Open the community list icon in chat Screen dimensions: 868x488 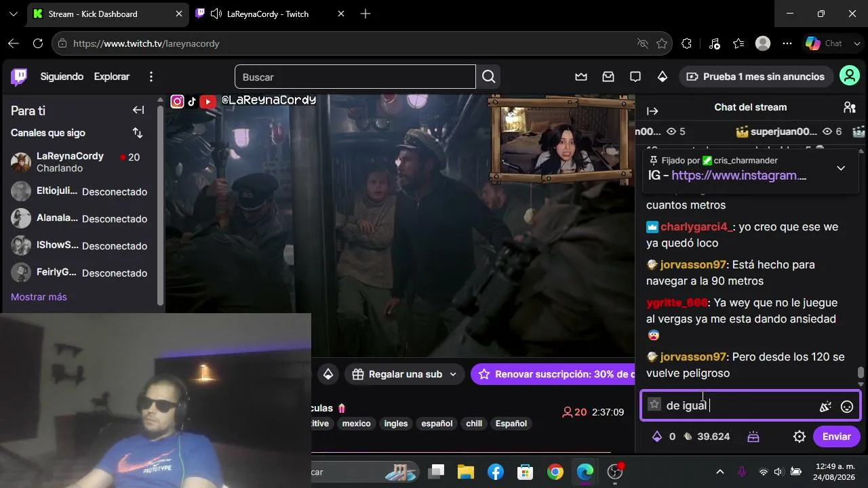coord(850,107)
